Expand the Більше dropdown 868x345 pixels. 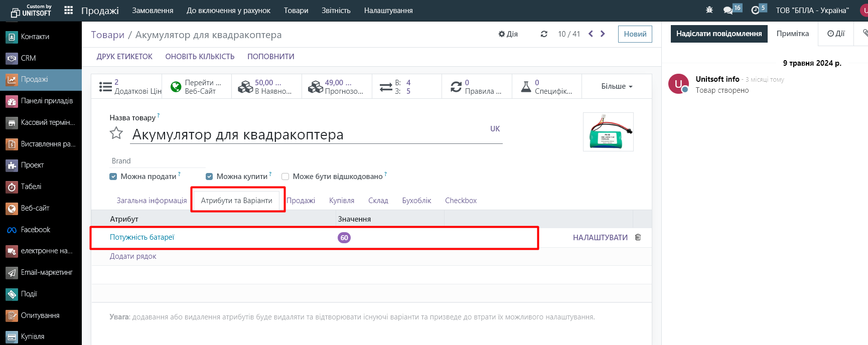617,86
